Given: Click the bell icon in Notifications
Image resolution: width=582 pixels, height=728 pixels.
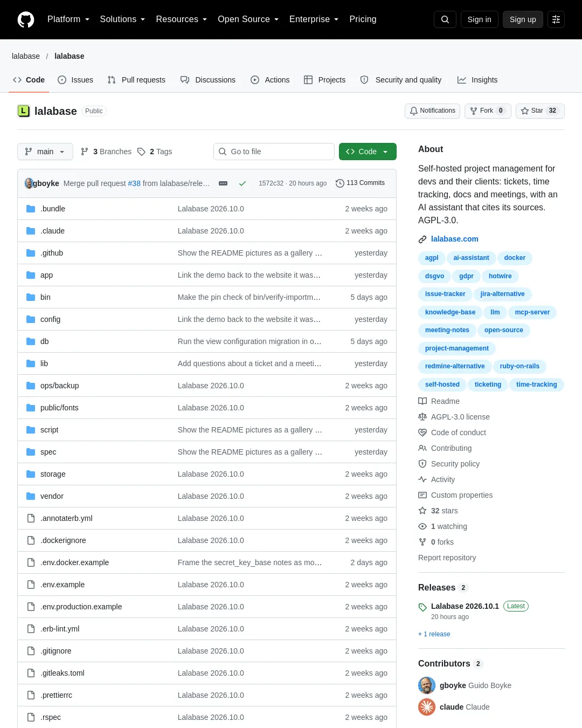Looking at the screenshot, I should pos(414,111).
